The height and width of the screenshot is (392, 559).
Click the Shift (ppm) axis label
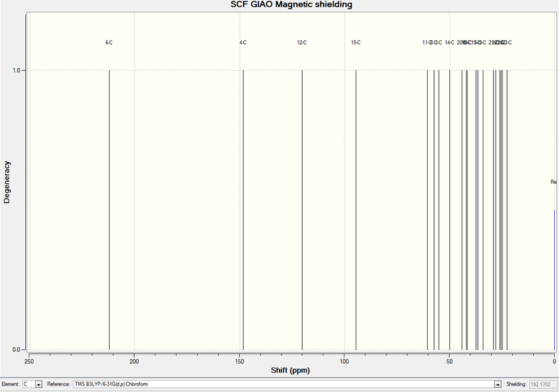coord(290,370)
